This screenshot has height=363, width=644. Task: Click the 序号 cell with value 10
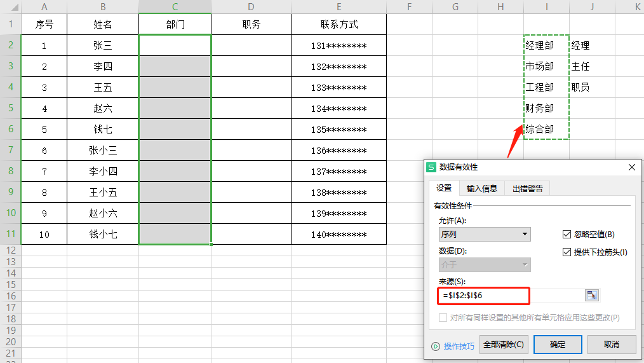44,234
